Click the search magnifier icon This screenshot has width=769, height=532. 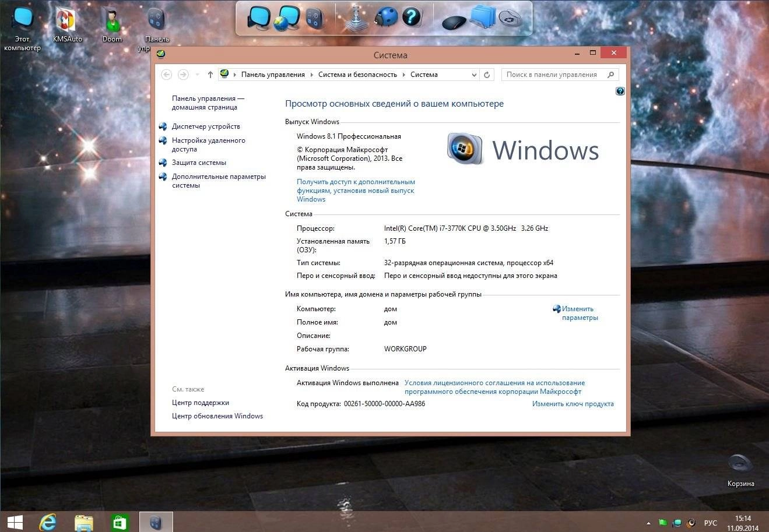tap(610, 75)
